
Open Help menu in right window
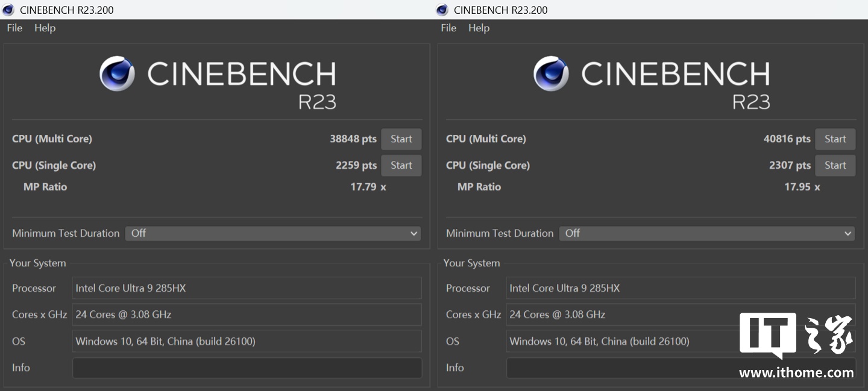479,28
